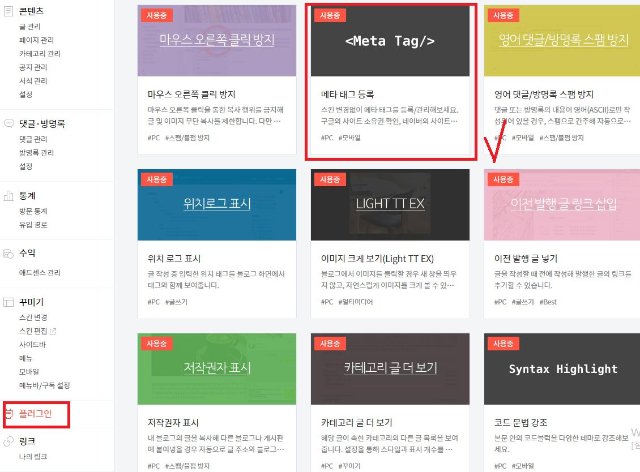Click the 댓글·방명록 section heading
Screen dimensions: 640x472
42,123
